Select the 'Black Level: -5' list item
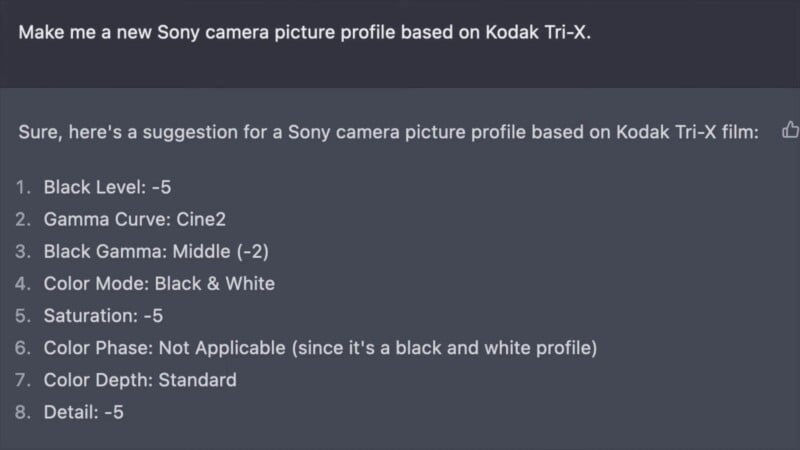Image resolution: width=800 pixels, height=450 pixels. pyautogui.click(x=107, y=187)
